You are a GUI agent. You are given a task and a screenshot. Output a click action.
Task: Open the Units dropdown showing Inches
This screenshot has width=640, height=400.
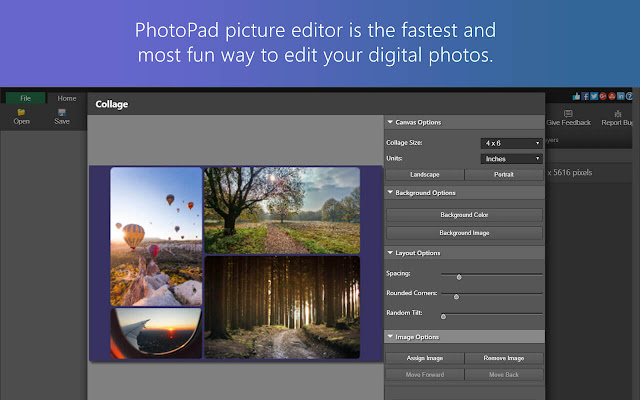coord(511,158)
